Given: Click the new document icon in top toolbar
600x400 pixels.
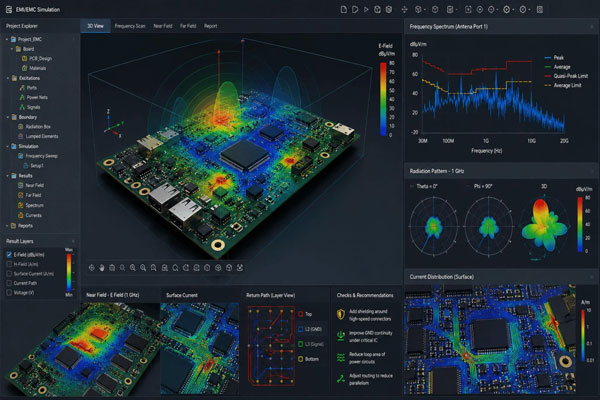Looking at the screenshot, I should pos(344,10).
